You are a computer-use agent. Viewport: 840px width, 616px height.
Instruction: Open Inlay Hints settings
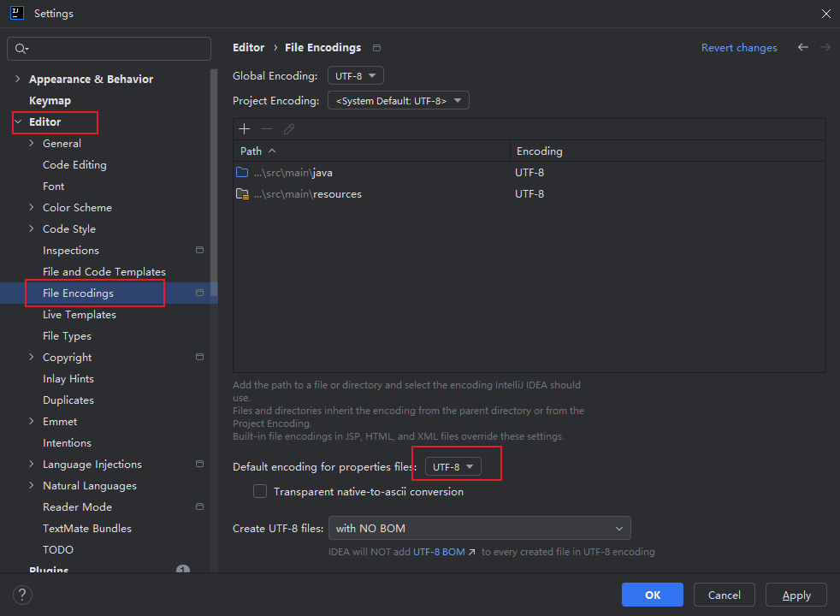(68, 379)
